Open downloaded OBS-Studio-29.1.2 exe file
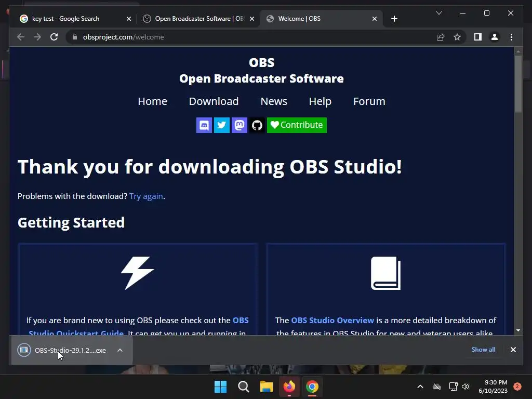Screen dimensions: 532x399 coord(70,351)
